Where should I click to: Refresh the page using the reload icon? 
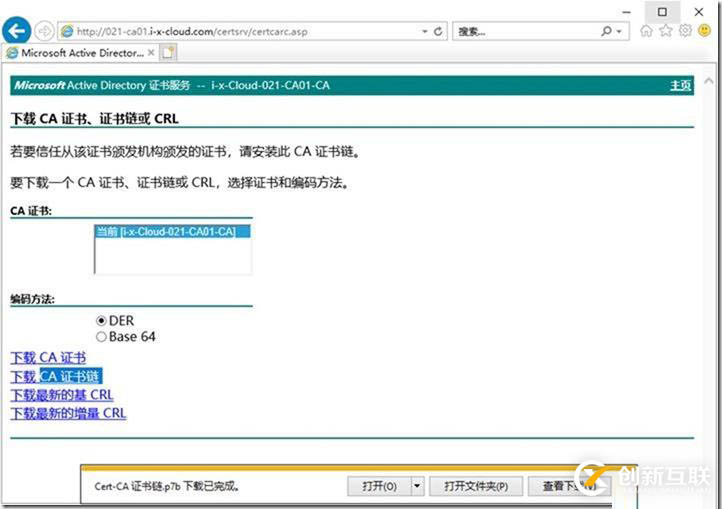(x=439, y=32)
